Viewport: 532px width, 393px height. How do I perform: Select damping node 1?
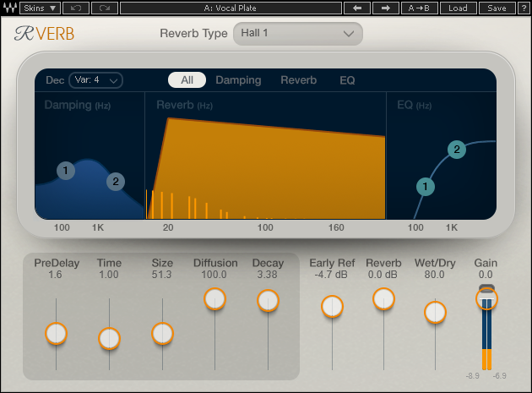[x=66, y=171]
